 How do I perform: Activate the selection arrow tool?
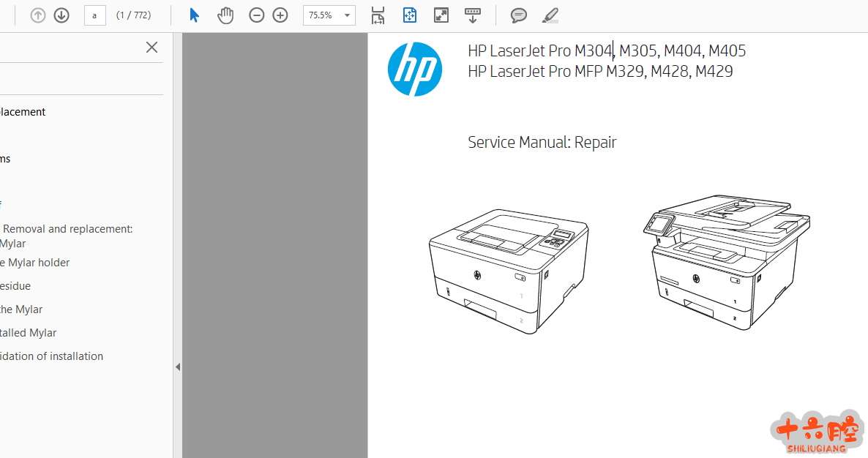pyautogui.click(x=194, y=15)
